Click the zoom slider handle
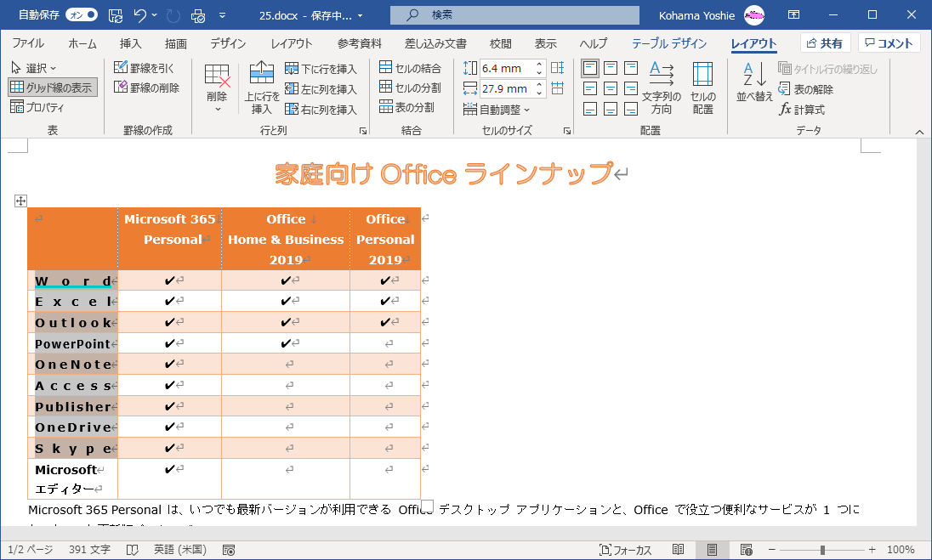 point(822,550)
